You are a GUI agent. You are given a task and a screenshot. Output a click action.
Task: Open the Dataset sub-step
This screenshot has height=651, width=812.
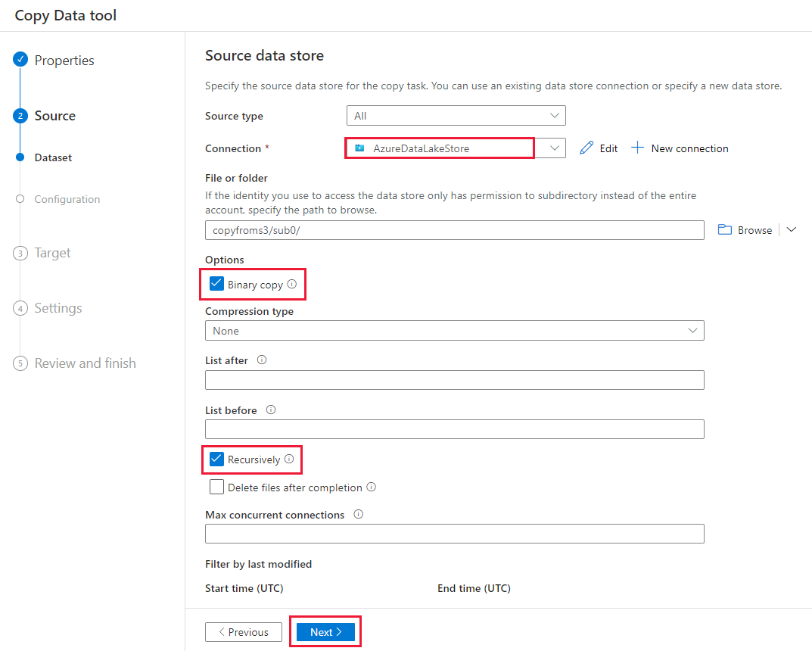(x=53, y=157)
